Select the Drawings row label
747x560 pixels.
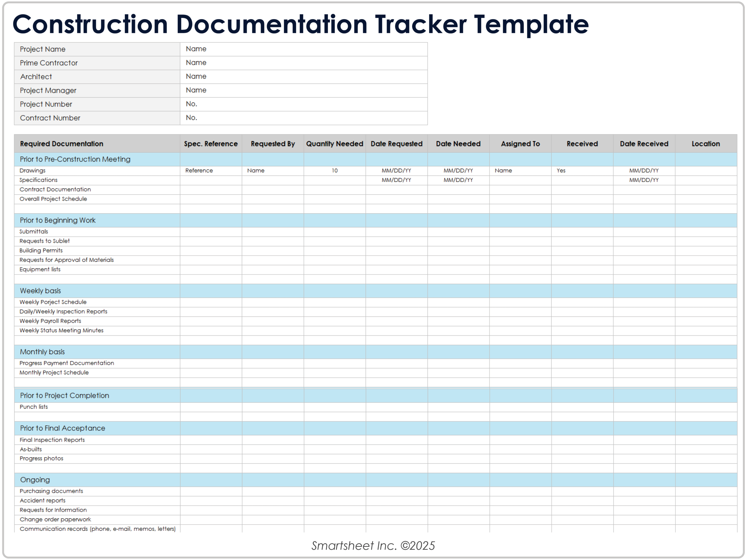click(32, 170)
